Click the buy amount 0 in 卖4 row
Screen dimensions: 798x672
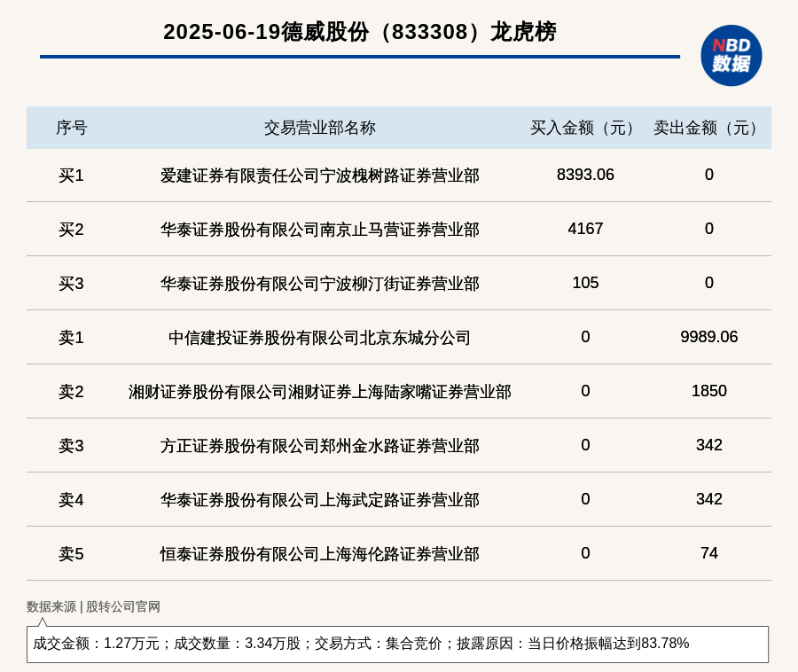pyautogui.click(x=585, y=498)
